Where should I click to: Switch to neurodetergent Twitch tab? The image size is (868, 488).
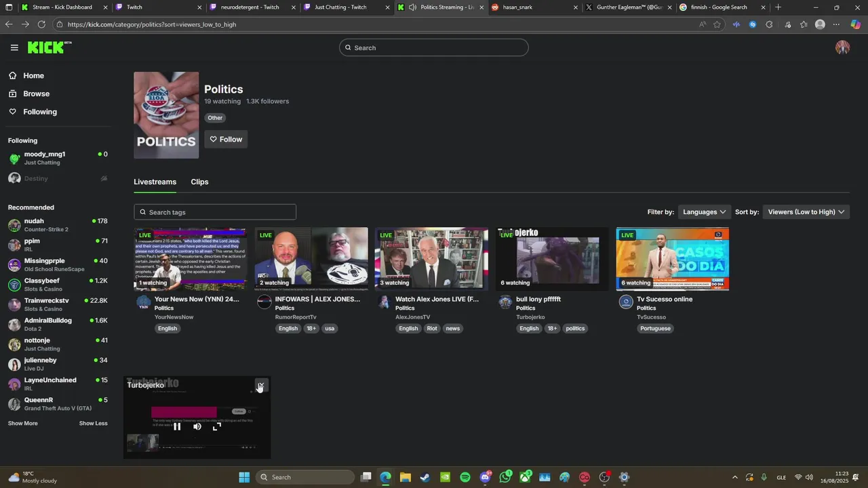click(x=252, y=7)
